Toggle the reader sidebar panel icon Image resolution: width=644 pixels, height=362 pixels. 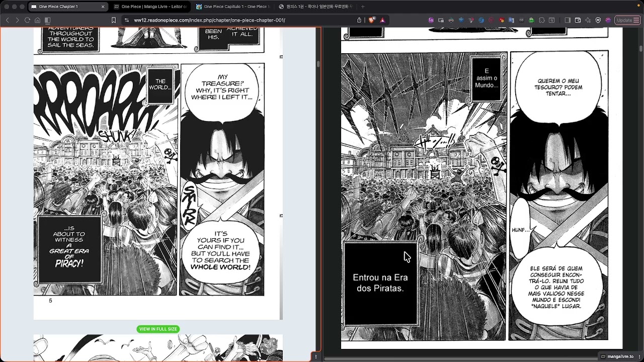[47, 20]
